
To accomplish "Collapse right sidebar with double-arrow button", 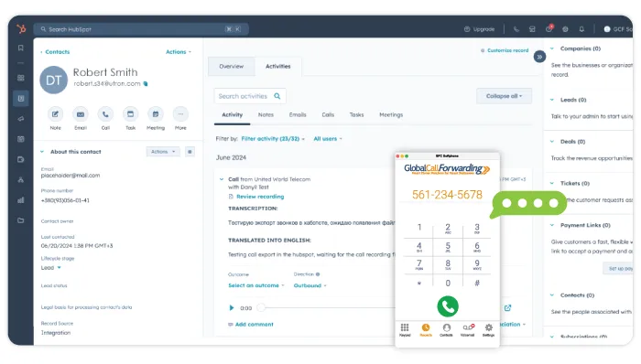I will pos(539,57).
